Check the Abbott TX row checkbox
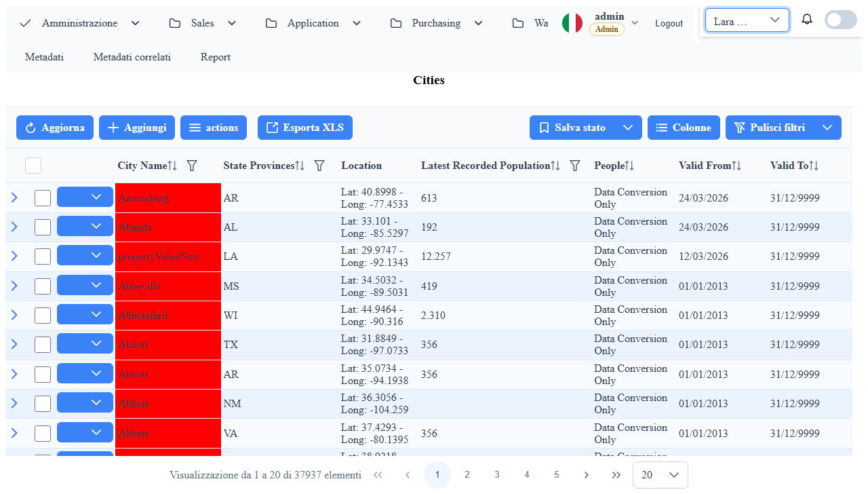 pyautogui.click(x=43, y=345)
